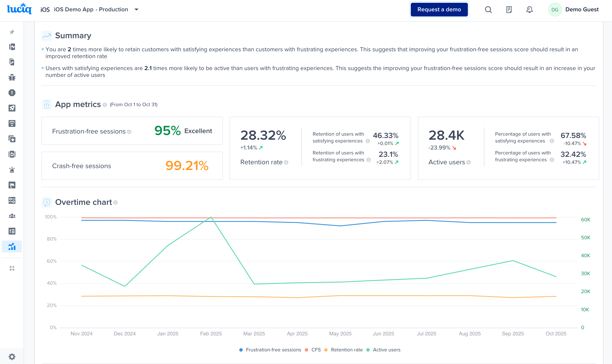Open the alerts siren sidebar icon

pyautogui.click(x=12, y=170)
